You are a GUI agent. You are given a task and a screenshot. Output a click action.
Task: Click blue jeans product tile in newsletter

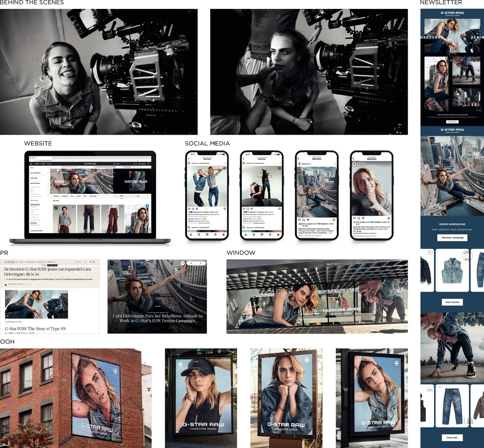coord(452,406)
